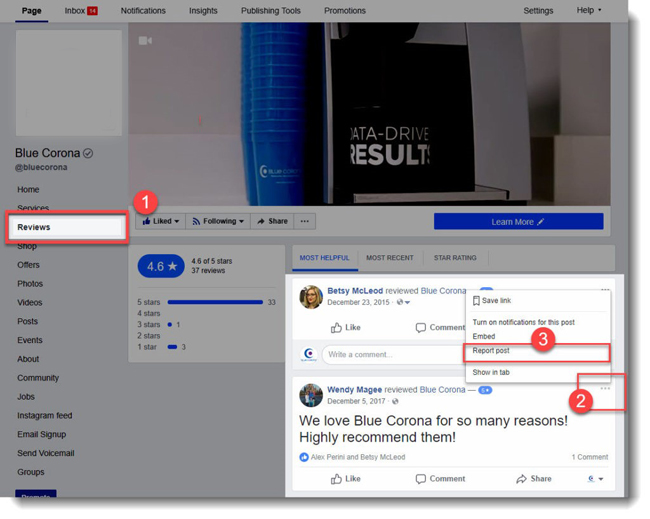Open Offers in the sidebar
Image resolution: width=650 pixels, height=519 pixels.
[28, 265]
